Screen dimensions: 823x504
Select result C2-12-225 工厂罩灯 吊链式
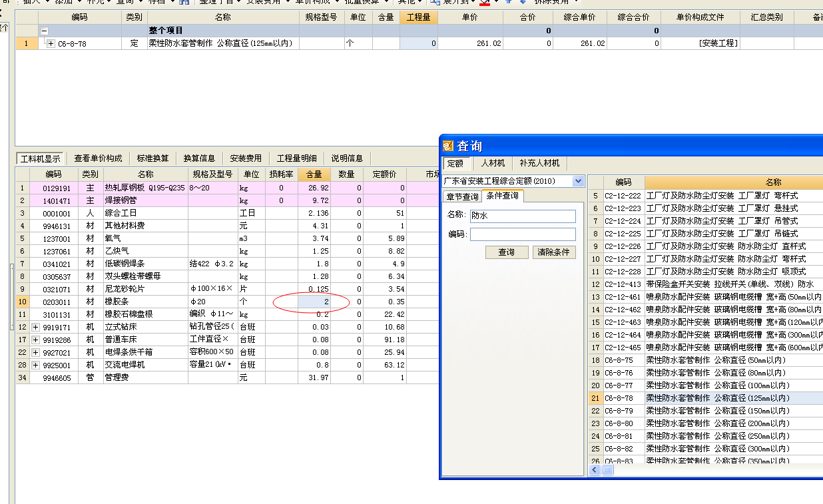click(706, 234)
